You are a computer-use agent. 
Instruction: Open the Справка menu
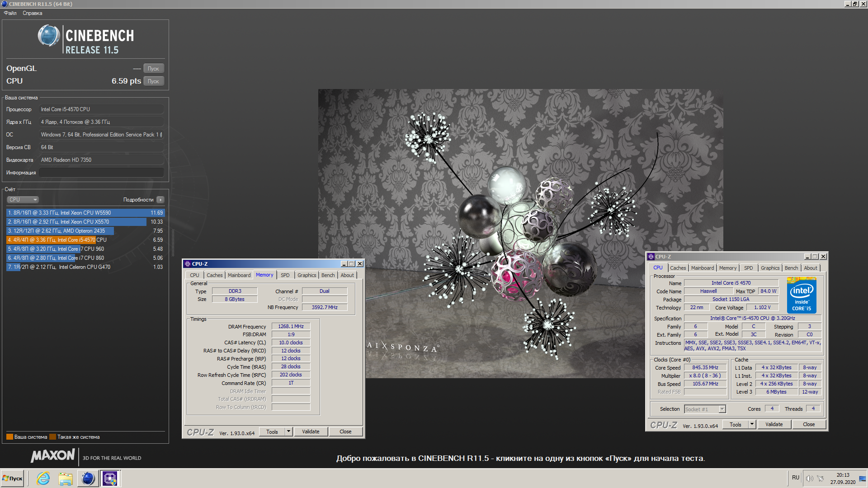(x=33, y=13)
